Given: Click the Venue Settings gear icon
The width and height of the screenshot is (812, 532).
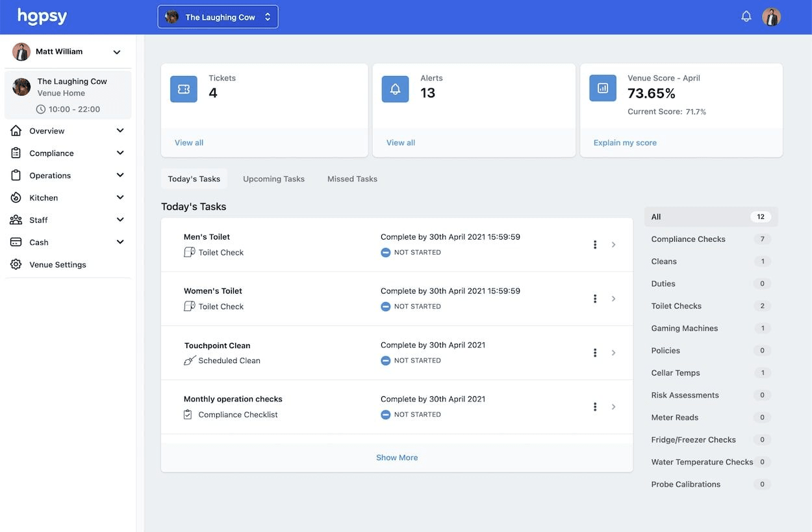Looking at the screenshot, I should coord(16,264).
